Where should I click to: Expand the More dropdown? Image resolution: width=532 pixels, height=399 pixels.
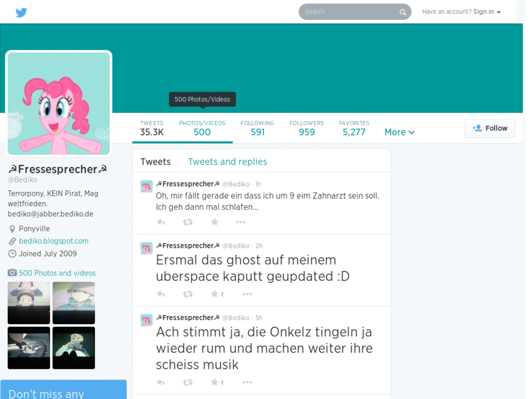click(x=400, y=132)
